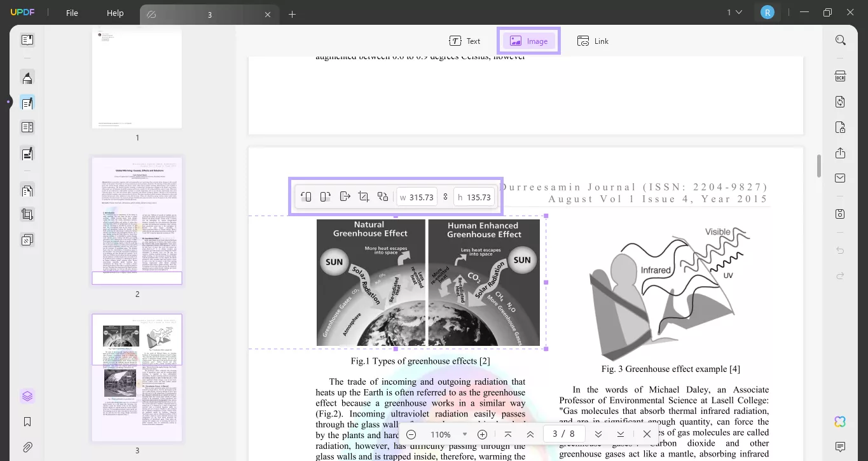
Task: Open the Protect with password tool
Action: (x=840, y=127)
